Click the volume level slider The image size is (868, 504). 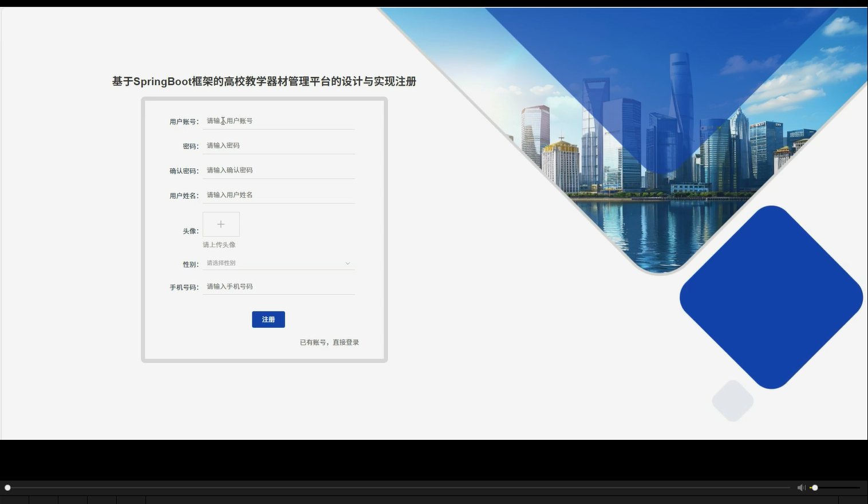[815, 487]
